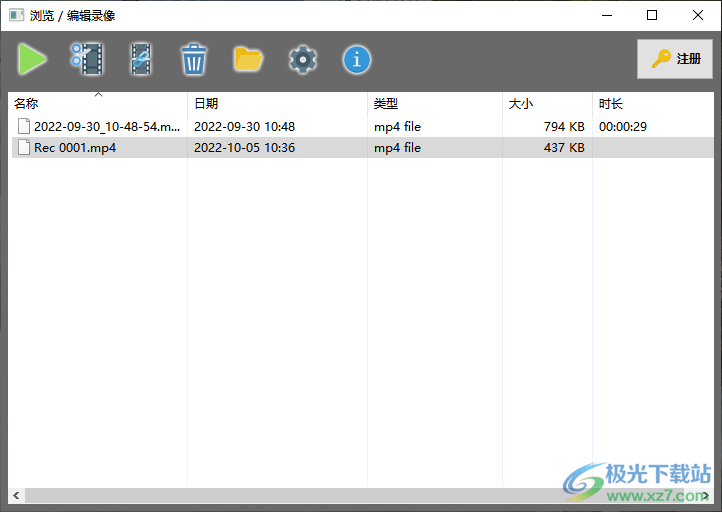Maximize the 浏览 / 编辑录像 window

click(652, 15)
